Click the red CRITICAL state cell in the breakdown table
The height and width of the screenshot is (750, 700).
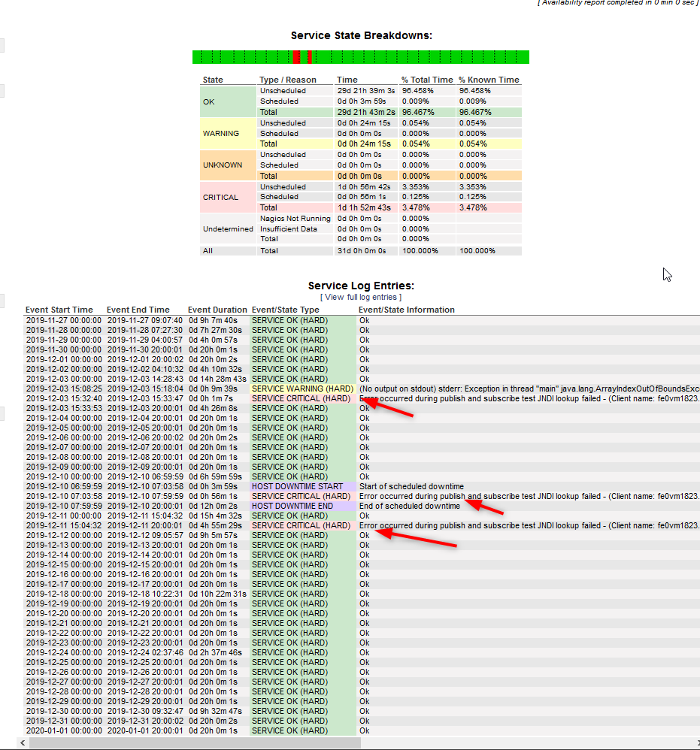[220, 197]
